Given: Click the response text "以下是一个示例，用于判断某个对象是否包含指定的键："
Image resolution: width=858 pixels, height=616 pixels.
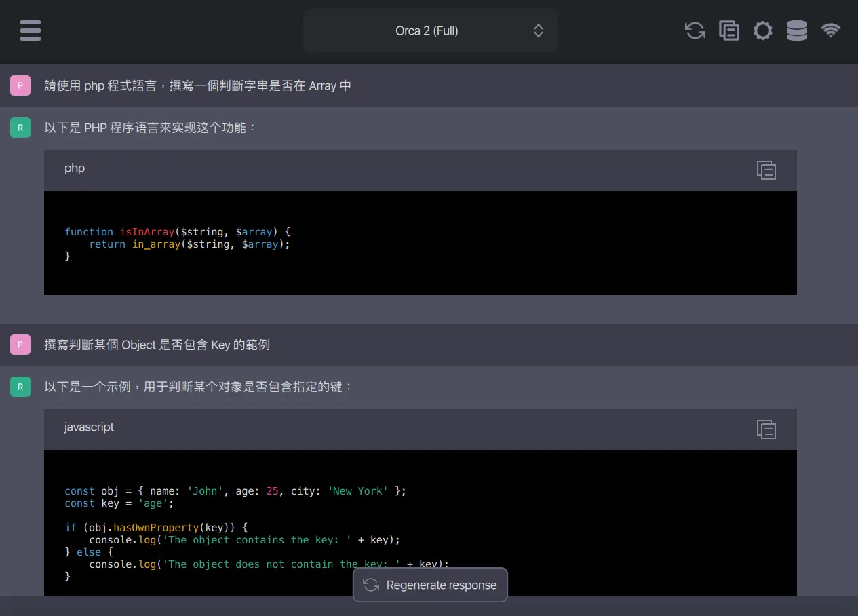Looking at the screenshot, I should [x=199, y=387].
